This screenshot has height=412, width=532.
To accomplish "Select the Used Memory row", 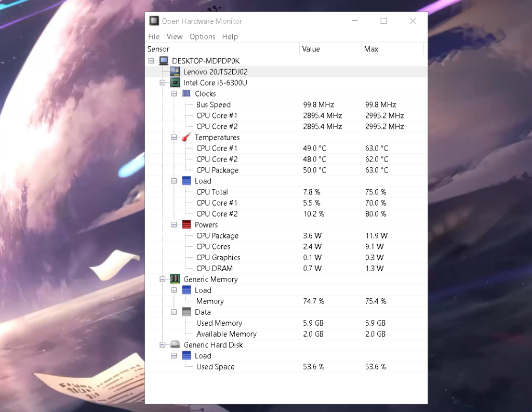I will 286,323.
